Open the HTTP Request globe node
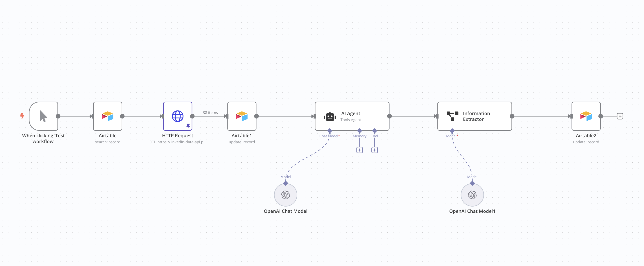This screenshot has height=266, width=644. click(x=177, y=116)
